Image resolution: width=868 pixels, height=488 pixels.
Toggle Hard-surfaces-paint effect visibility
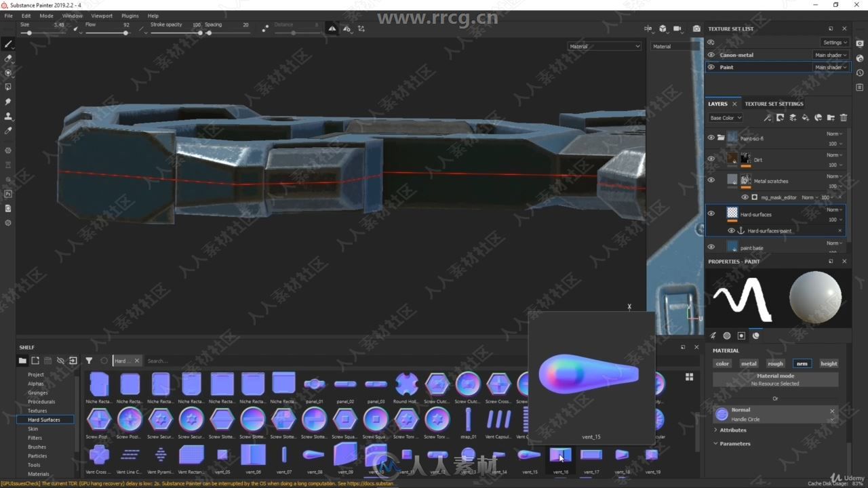coord(731,230)
